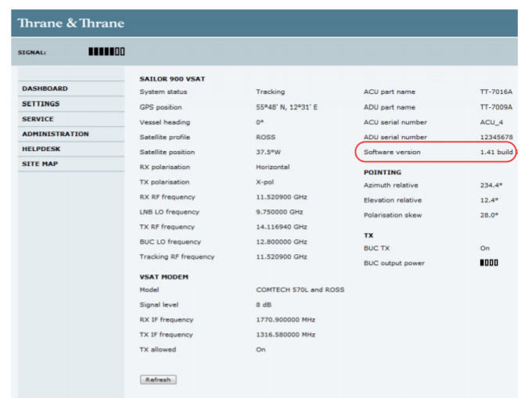This screenshot has height=398, width=532.
Task: Click elevation relative value 12.4°
Action: 489,200
